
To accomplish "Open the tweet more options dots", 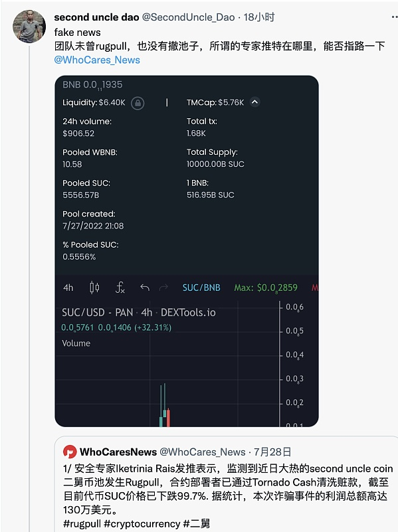I will (x=395, y=17).
